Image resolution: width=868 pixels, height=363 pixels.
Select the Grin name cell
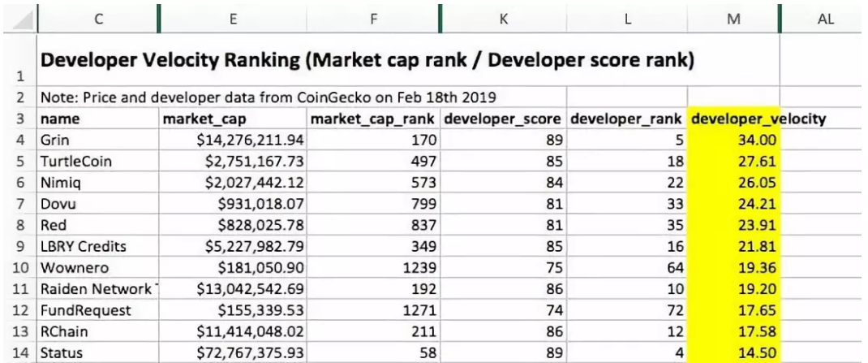point(98,140)
